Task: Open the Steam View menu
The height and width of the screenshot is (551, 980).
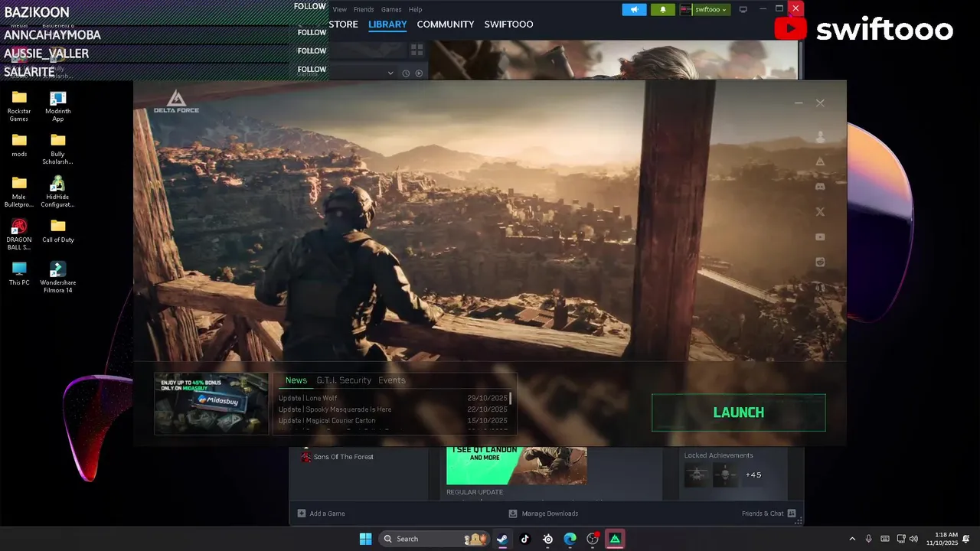Action: (340, 9)
